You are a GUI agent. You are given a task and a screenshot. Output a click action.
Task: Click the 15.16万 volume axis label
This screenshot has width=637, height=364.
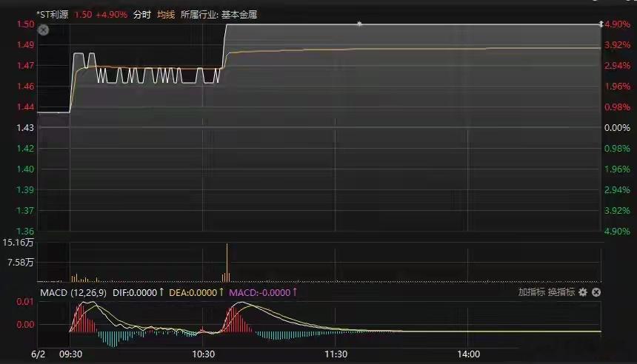[x=18, y=243]
